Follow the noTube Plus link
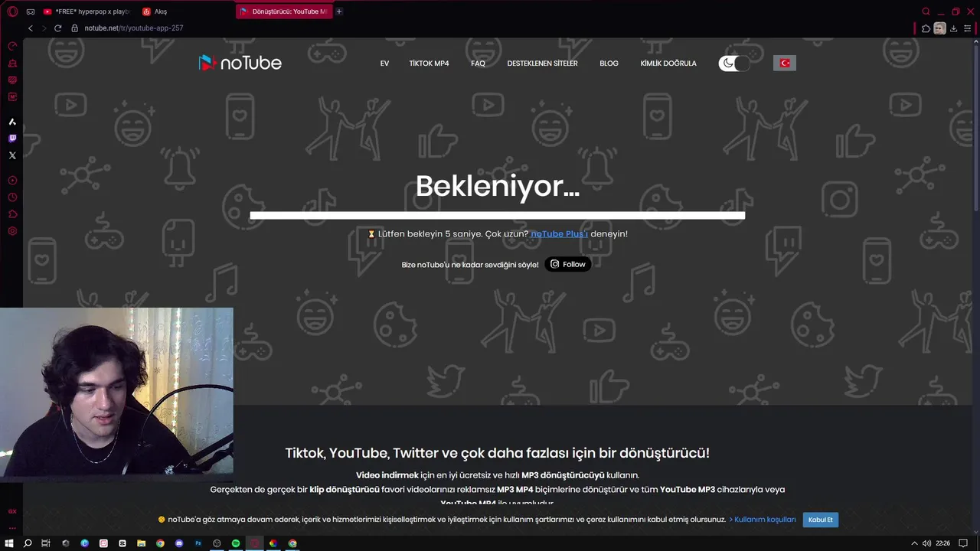Image resolution: width=980 pixels, height=551 pixels. pyautogui.click(x=560, y=233)
